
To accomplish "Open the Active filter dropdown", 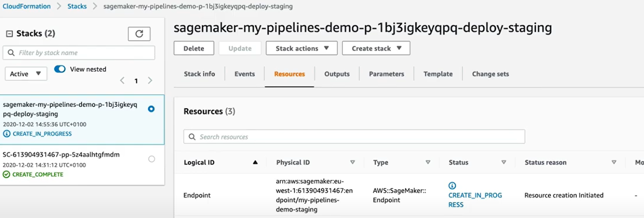I will pos(26,74).
